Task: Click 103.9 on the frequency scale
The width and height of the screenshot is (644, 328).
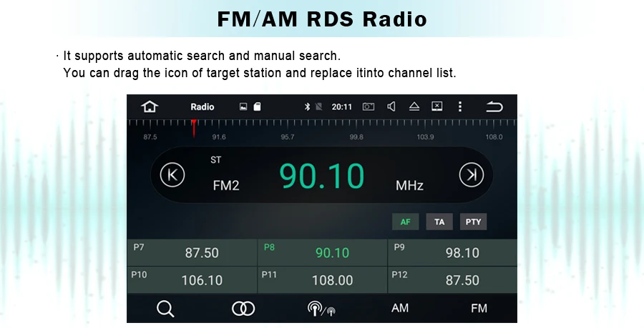Action: coord(425,137)
